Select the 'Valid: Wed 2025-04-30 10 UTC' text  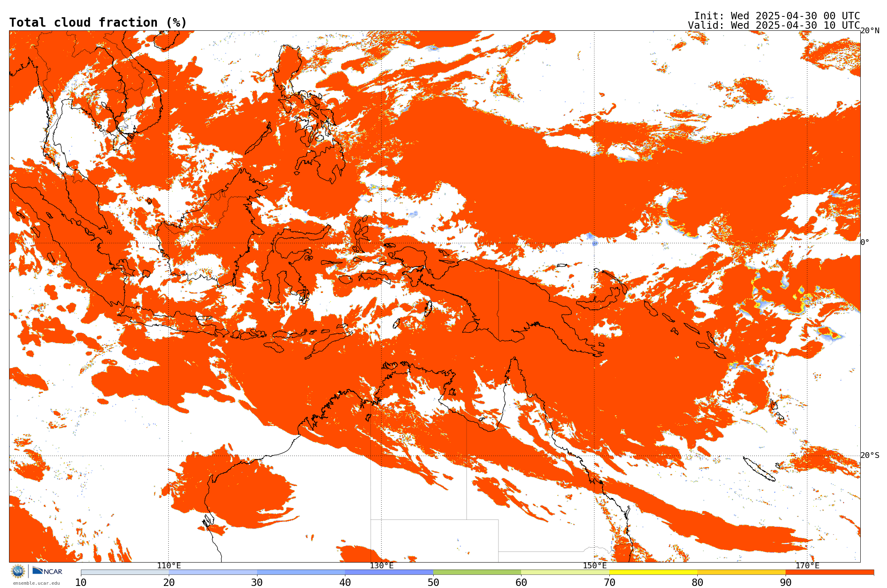tap(774, 25)
